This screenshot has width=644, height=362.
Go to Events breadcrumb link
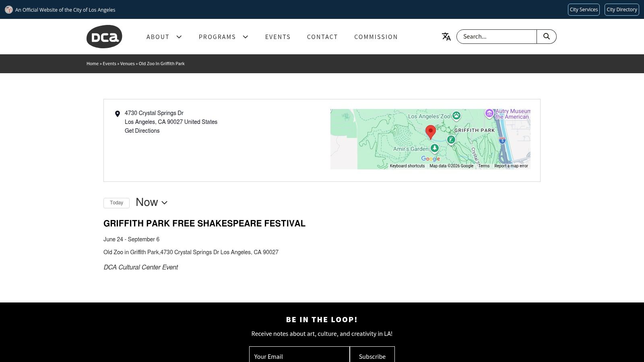pos(109,64)
